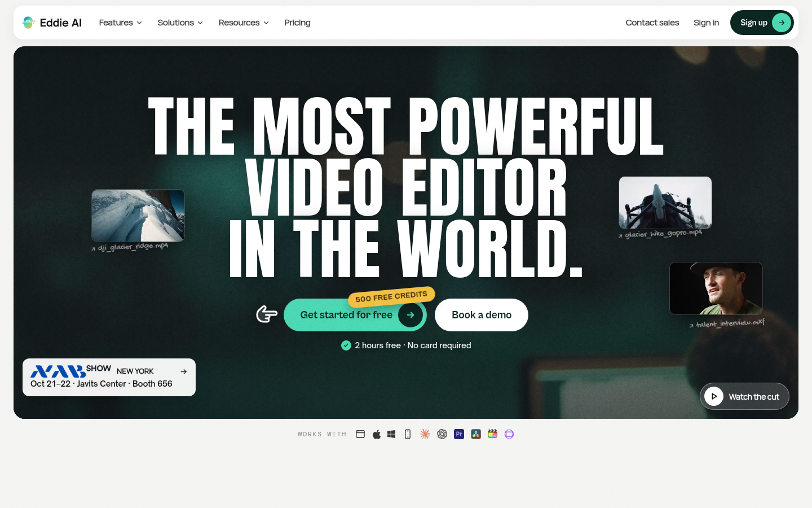Screen dimensions: 812x508
Task: Click the Book a demo button
Action: point(482,315)
